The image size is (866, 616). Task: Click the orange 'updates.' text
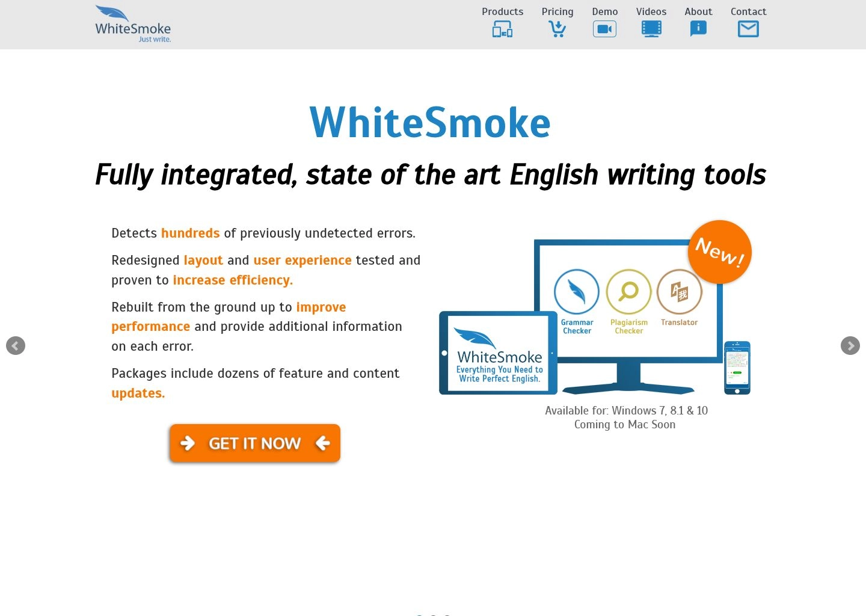[x=138, y=393]
